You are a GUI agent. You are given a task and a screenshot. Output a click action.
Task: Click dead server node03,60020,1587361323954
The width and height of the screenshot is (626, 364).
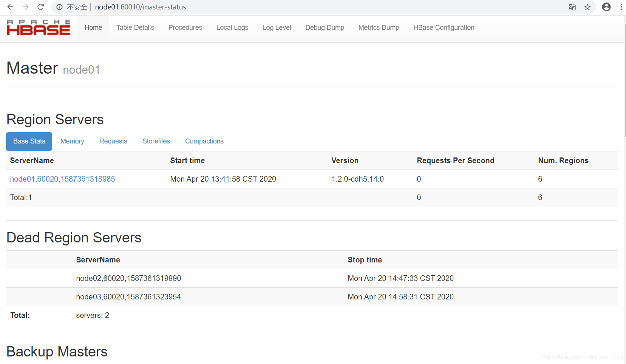coord(128,297)
